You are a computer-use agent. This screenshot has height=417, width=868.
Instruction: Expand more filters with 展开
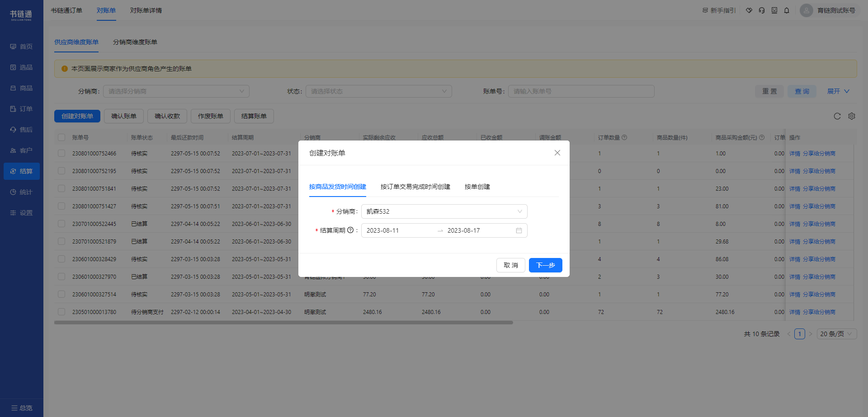(x=838, y=91)
